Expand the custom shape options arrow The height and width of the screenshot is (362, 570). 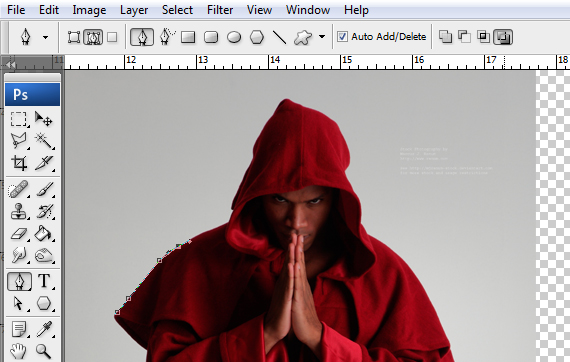(x=322, y=37)
